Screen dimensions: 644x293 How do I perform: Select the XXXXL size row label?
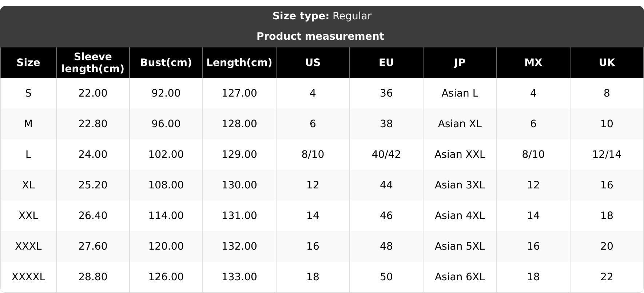click(28, 277)
